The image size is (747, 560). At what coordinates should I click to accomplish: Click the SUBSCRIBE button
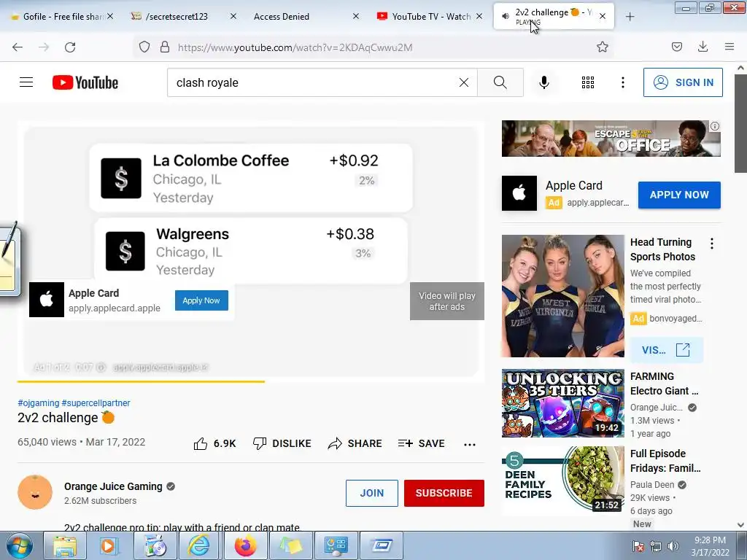[444, 493]
